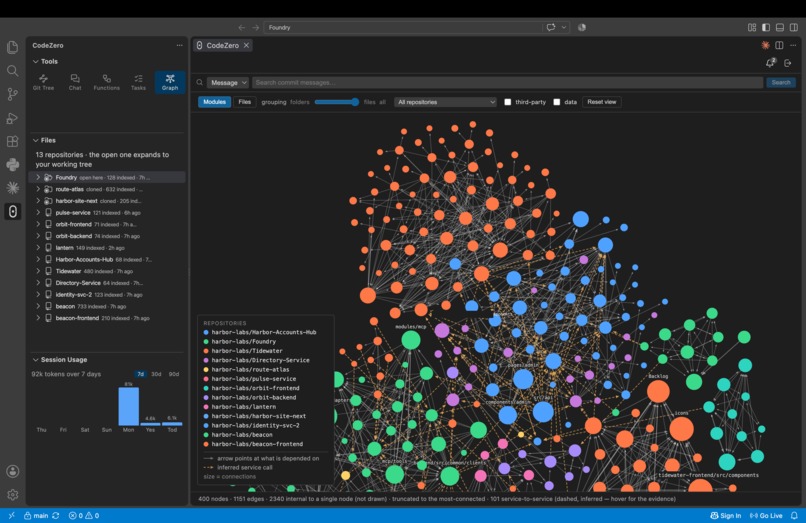The image size is (806, 523).
Task: Go forward with the navigation arrow
Action: 255,27
